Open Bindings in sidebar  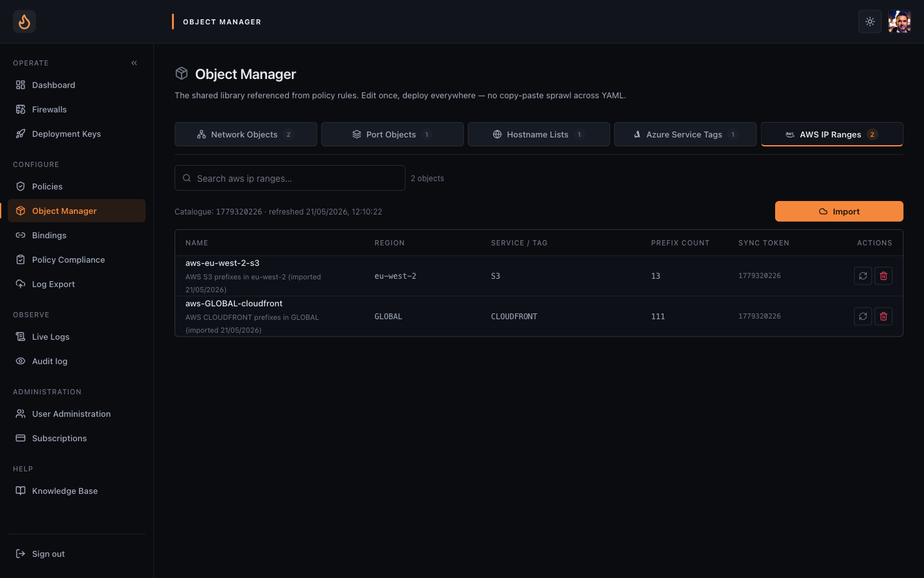pyautogui.click(x=76, y=235)
